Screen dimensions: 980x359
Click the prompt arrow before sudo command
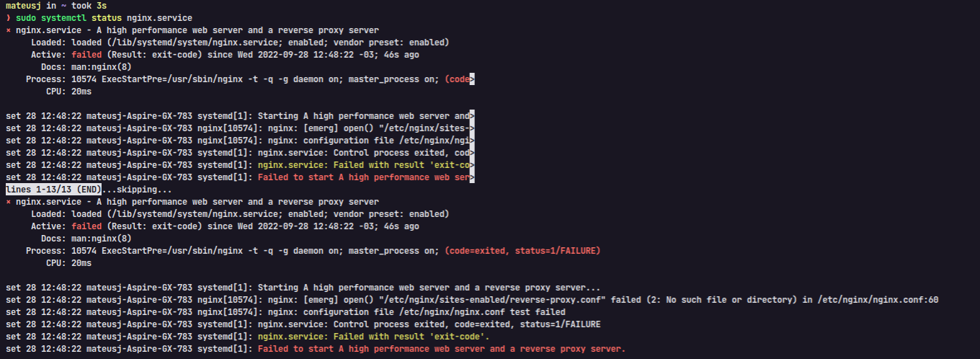coord(8,17)
